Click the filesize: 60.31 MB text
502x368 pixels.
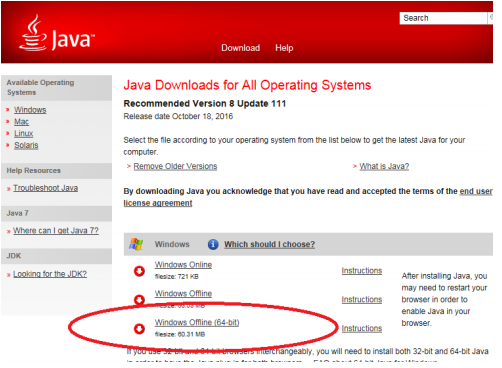click(180, 334)
